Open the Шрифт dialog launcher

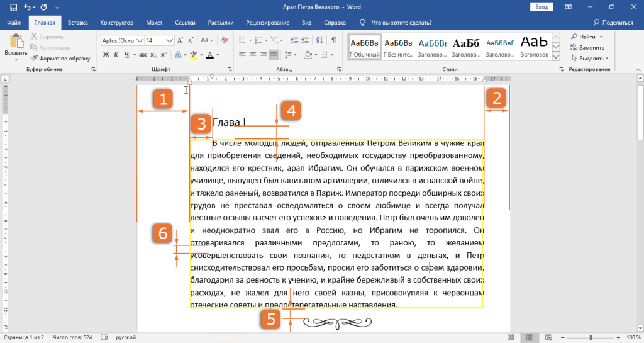[230, 69]
